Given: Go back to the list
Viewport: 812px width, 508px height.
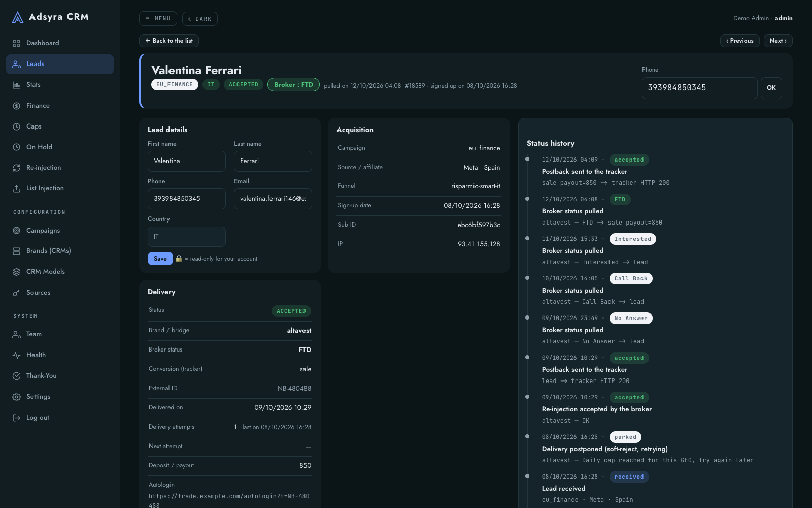Looking at the screenshot, I should tap(169, 41).
